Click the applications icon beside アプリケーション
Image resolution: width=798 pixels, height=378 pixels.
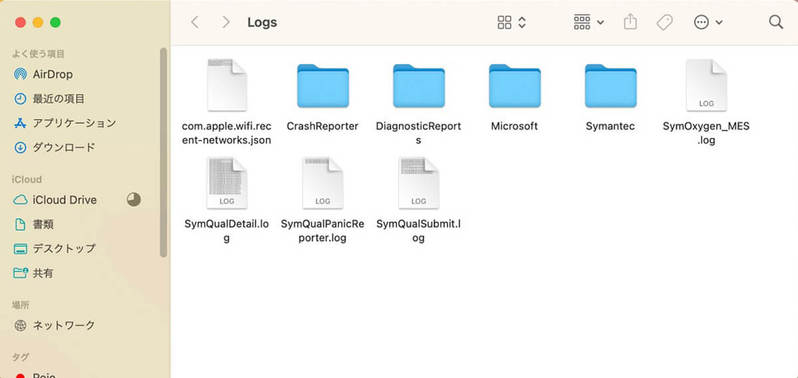point(20,123)
